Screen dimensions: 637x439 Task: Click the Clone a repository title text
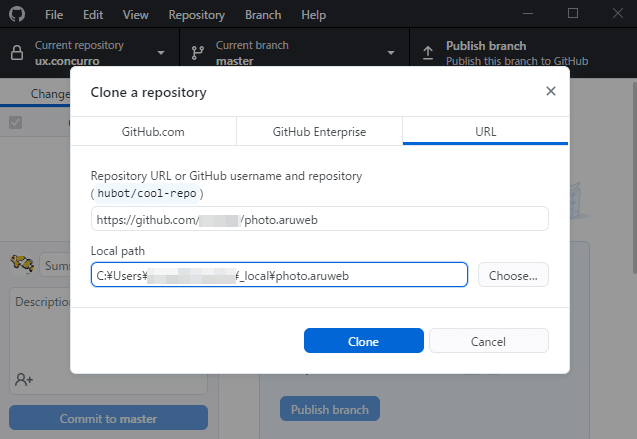click(149, 93)
